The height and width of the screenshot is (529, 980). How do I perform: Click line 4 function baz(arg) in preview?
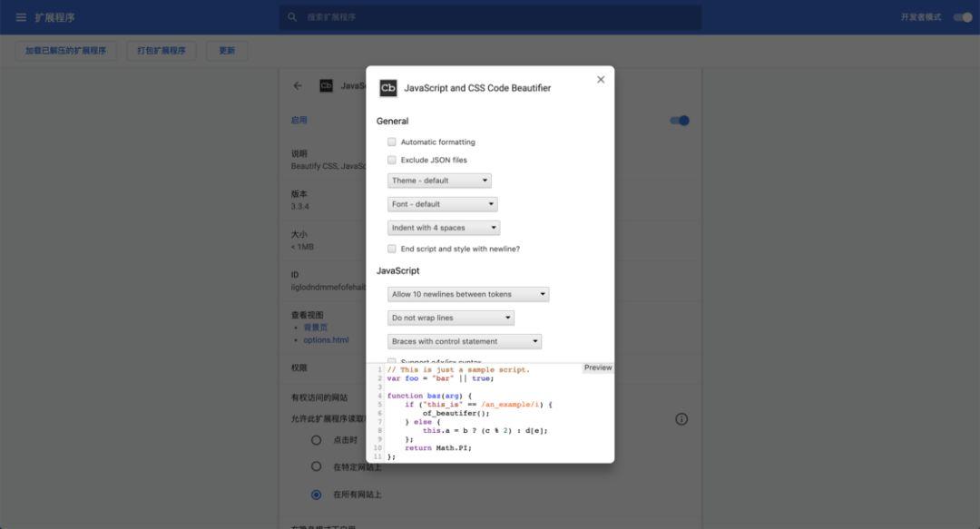(x=429, y=396)
